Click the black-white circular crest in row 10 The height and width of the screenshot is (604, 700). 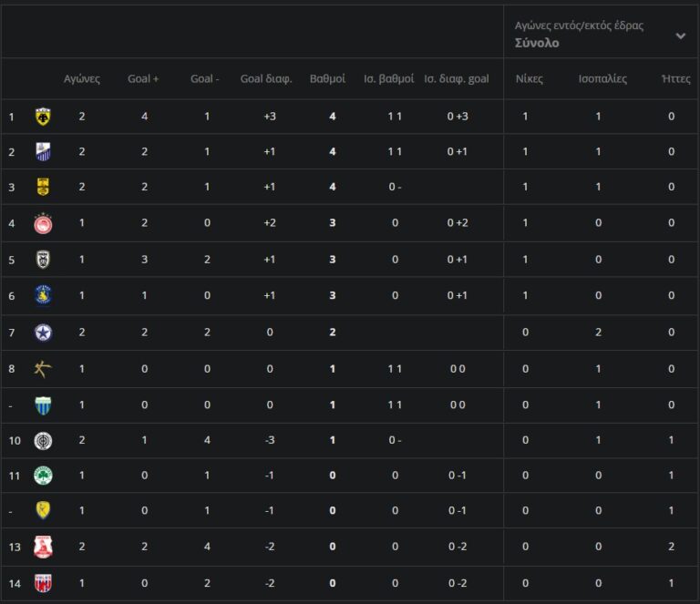(43, 441)
